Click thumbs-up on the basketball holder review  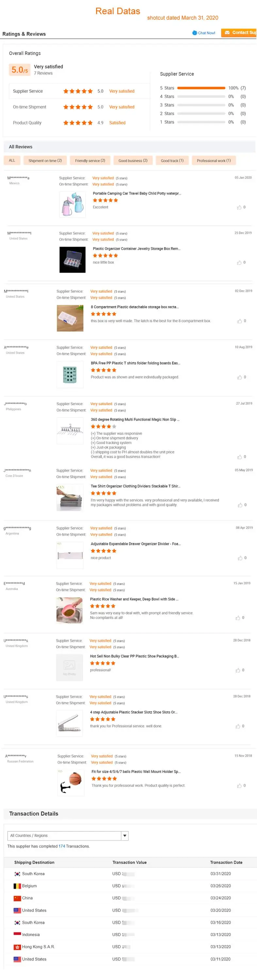[239, 785]
